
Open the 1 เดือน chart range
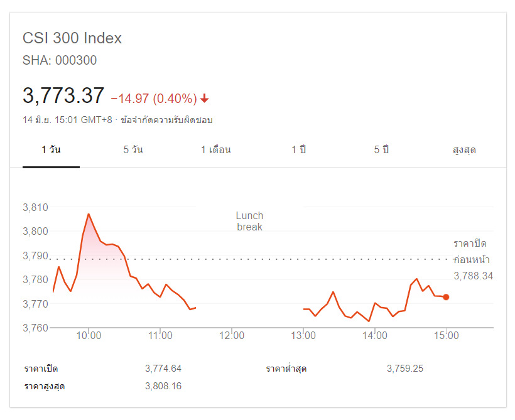point(216,150)
